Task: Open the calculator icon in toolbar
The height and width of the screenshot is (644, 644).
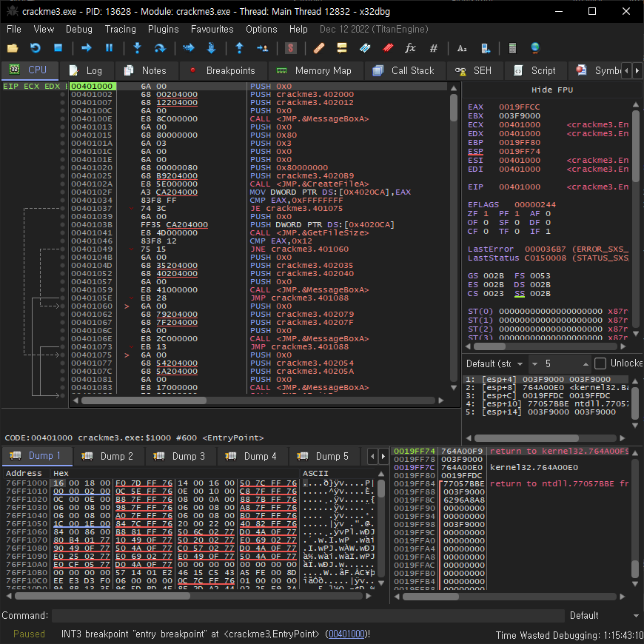Action: click(x=511, y=48)
